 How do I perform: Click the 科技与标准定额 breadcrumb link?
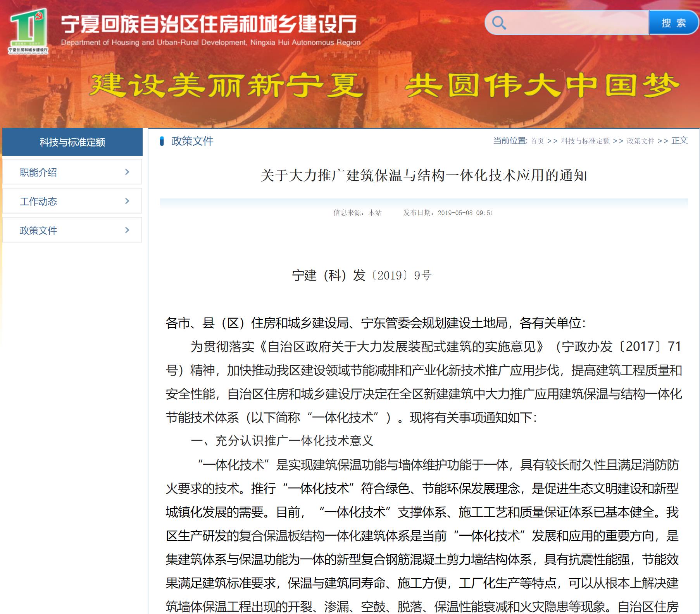pyautogui.click(x=585, y=141)
